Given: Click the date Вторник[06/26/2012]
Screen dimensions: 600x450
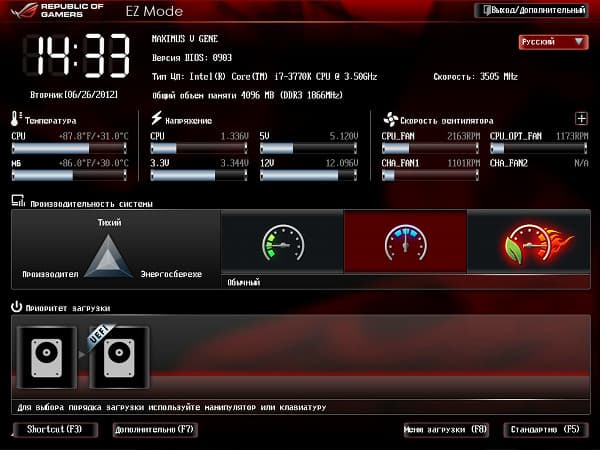Looking at the screenshot, I should (x=74, y=95).
